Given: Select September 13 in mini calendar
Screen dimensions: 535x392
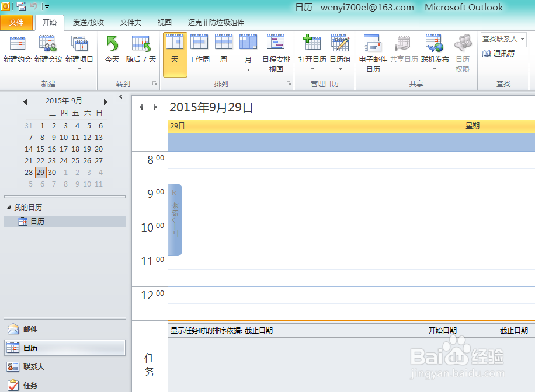Looking at the screenshot, I should point(99,138).
